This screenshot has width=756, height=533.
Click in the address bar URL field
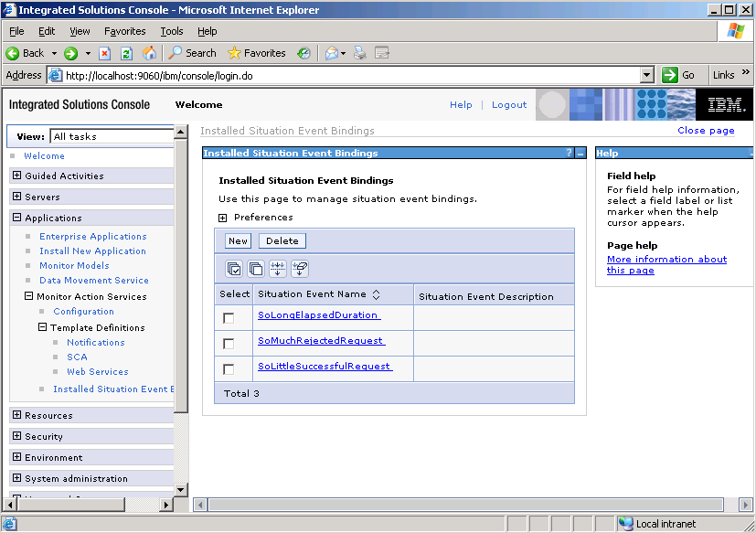352,76
